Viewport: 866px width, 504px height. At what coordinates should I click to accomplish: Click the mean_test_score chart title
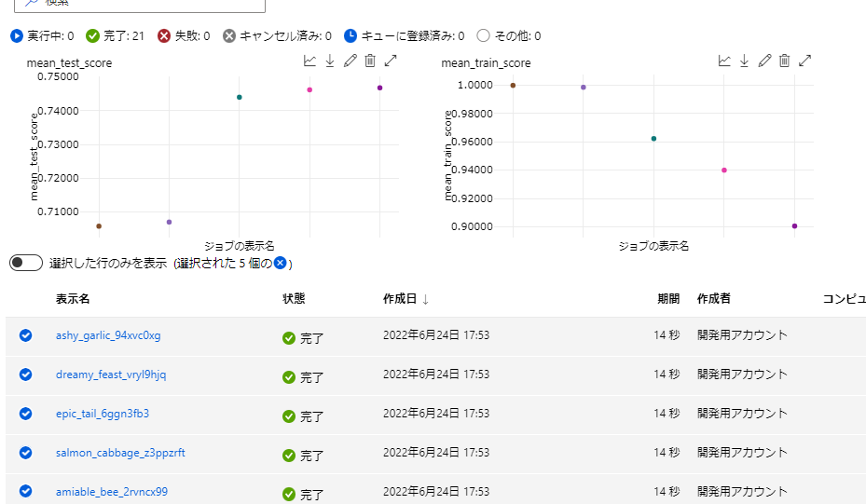pos(69,63)
